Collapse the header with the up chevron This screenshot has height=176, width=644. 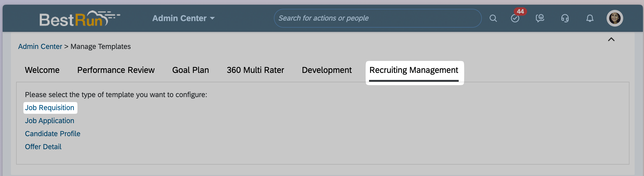click(x=611, y=39)
